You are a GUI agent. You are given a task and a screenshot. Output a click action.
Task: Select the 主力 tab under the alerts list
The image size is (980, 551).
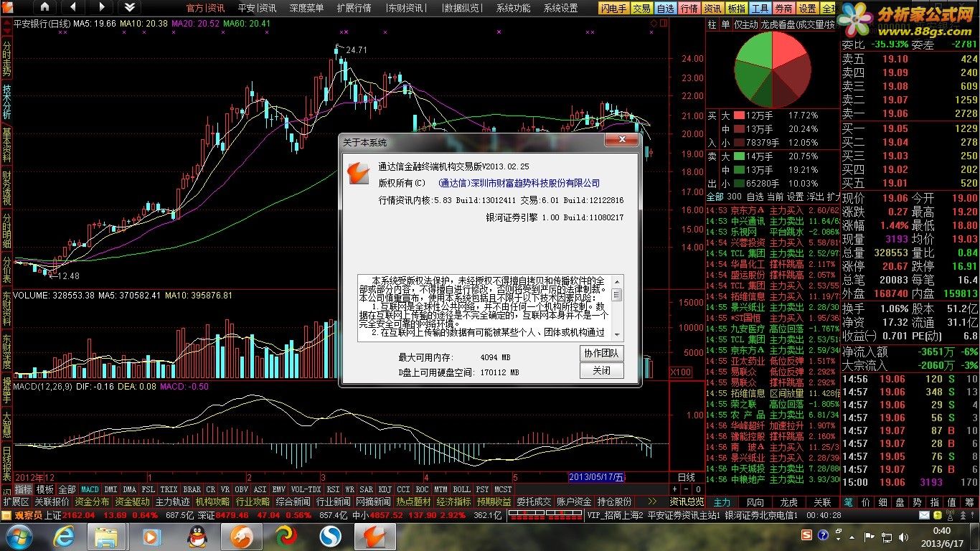click(x=722, y=502)
